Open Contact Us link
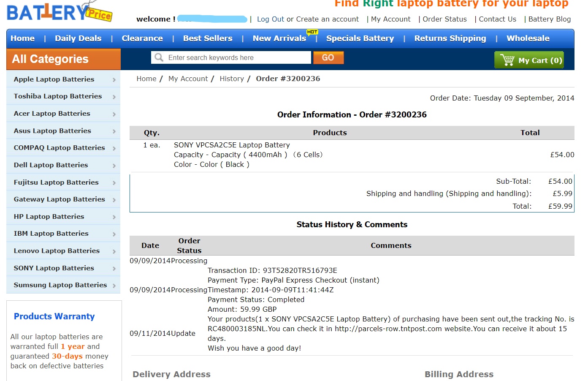 498,19
